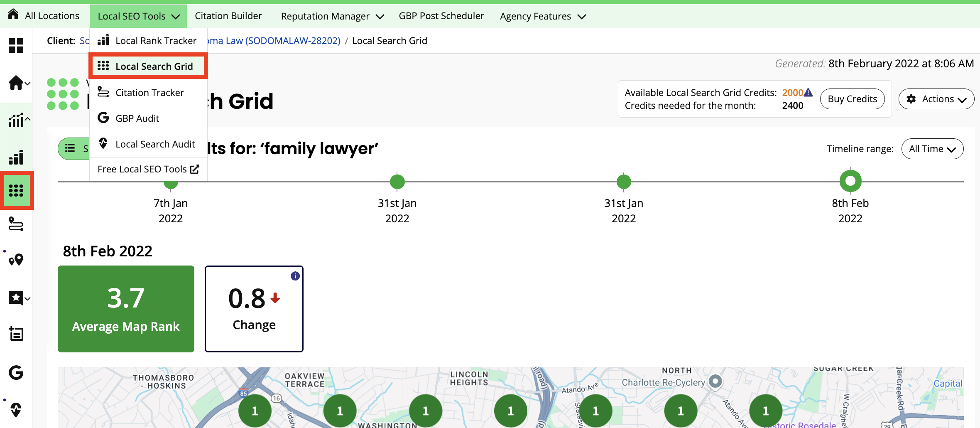Select Local Search Audit menu item
980x428 pixels.
coord(148,144)
